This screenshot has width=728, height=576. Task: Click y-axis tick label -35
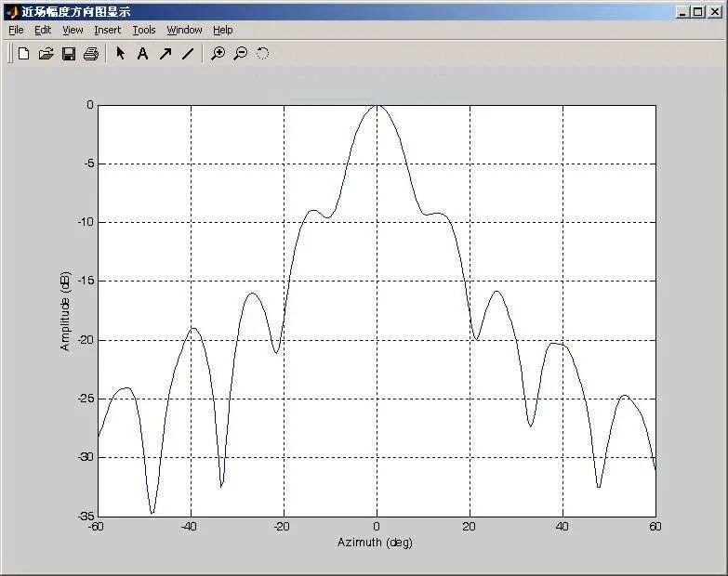tap(86, 516)
